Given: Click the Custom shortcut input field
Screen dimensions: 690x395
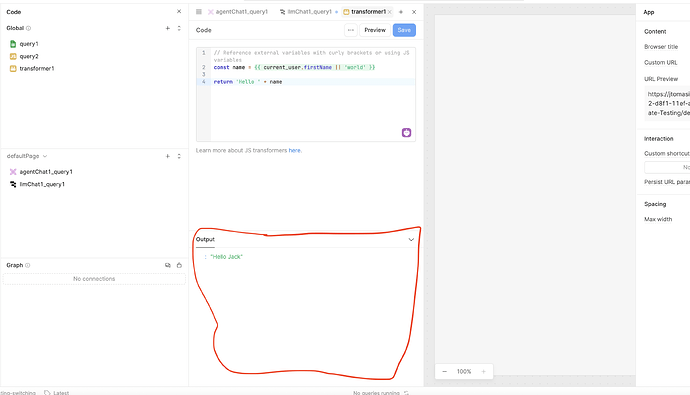Looking at the screenshot, I should (667, 167).
